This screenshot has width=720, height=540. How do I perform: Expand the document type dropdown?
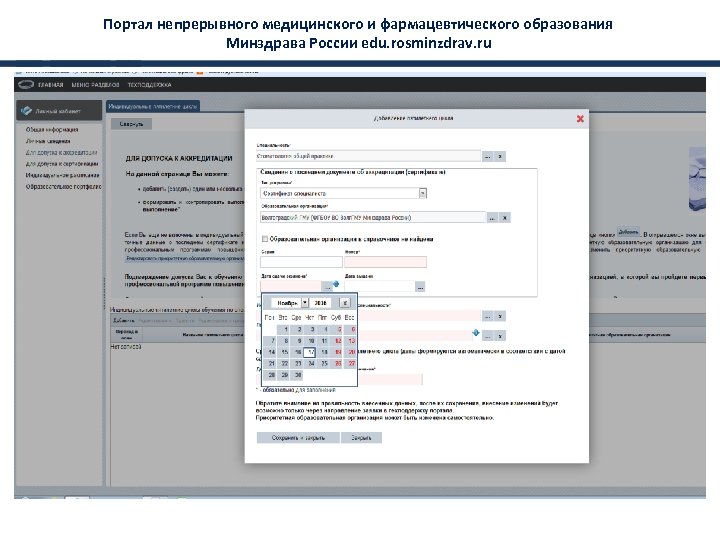coord(423,193)
